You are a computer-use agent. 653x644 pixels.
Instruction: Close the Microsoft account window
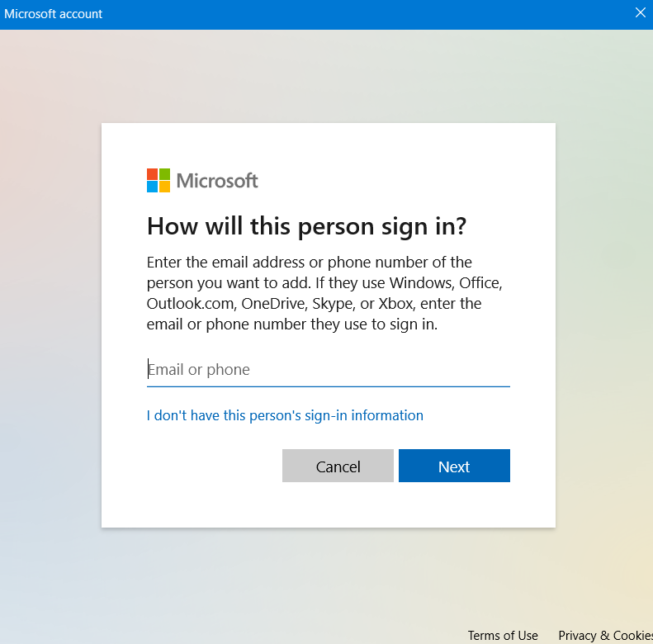(641, 13)
